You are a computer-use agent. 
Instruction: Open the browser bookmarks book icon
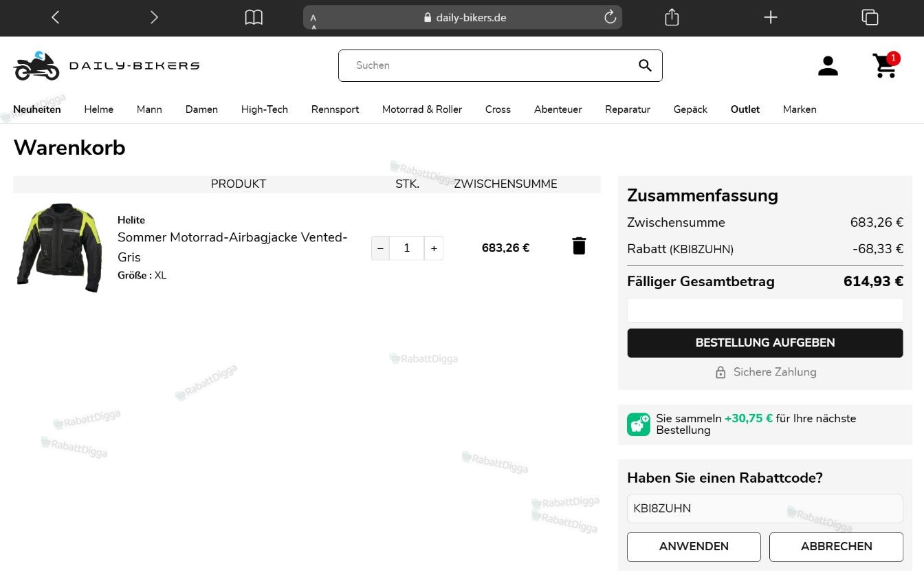tap(254, 17)
